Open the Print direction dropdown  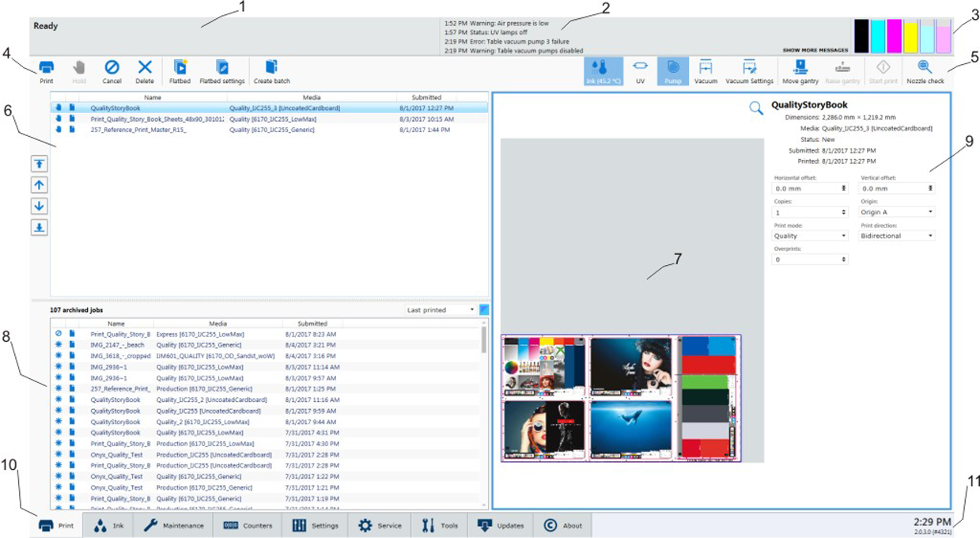point(898,236)
